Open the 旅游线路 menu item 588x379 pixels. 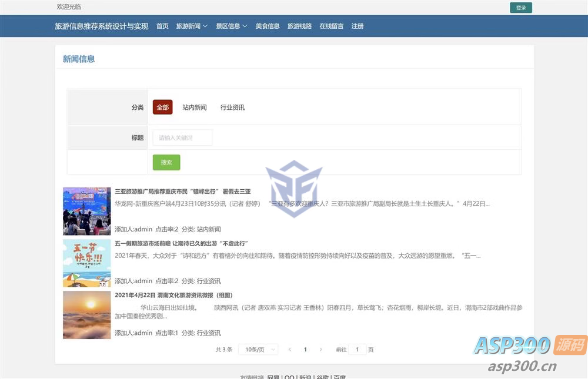(x=300, y=26)
